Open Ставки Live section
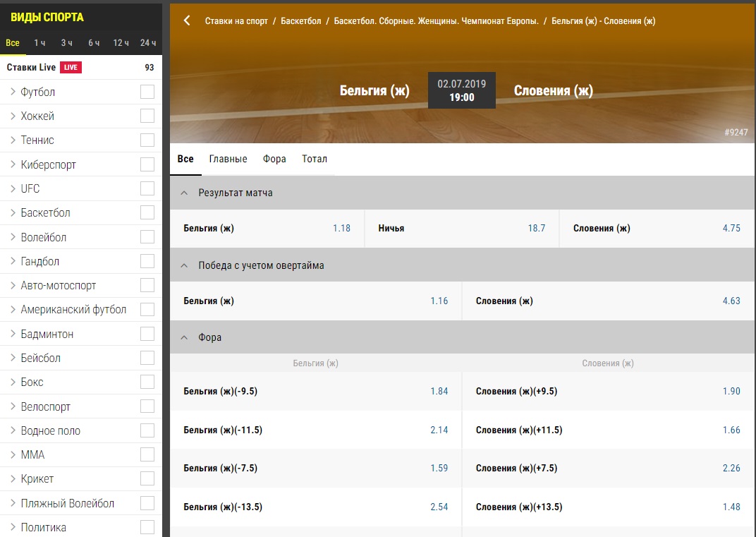Viewport: 756px width, 537px height. click(31, 67)
